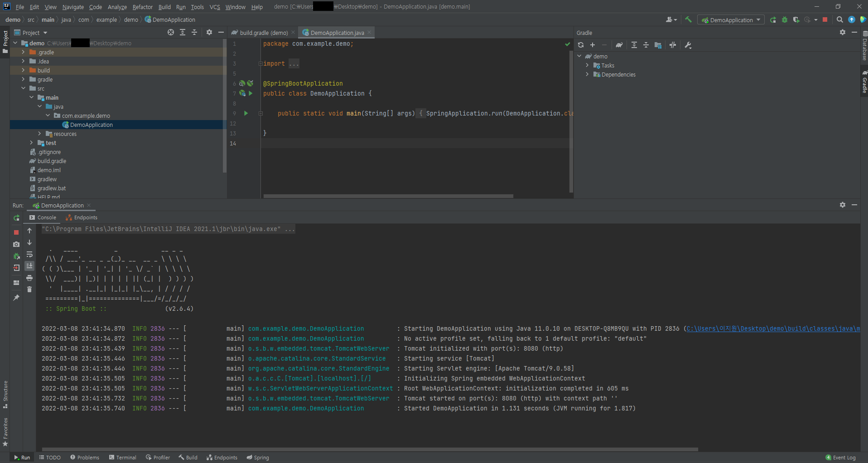
Task: Open the Profiler tool window
Action: click(158, 458)
